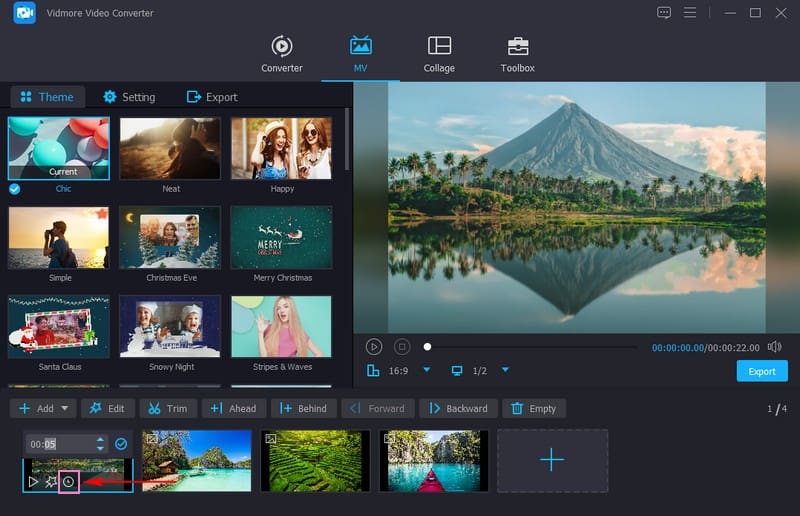The width and height of the screenshot is (800, 516).
Task: Click the Backward button
Action: pyautogui.click(x=458, y=408)
